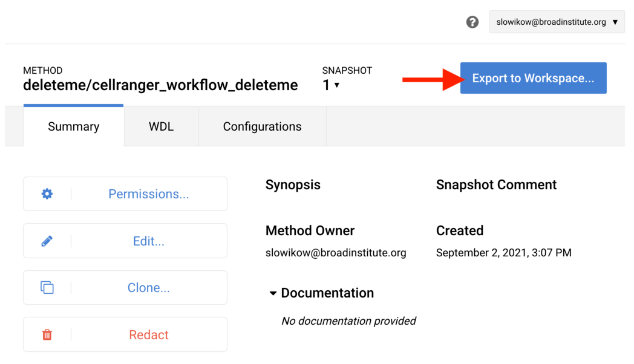
Task: Open the slowikow@broadinstitute.org account dropdown
Action: coord(557,22)
